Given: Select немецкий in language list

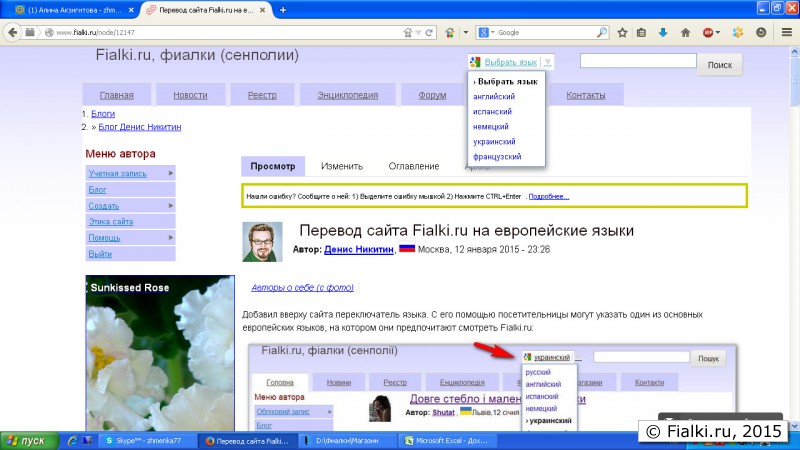Looking at the screenshot, I should 491,127.
